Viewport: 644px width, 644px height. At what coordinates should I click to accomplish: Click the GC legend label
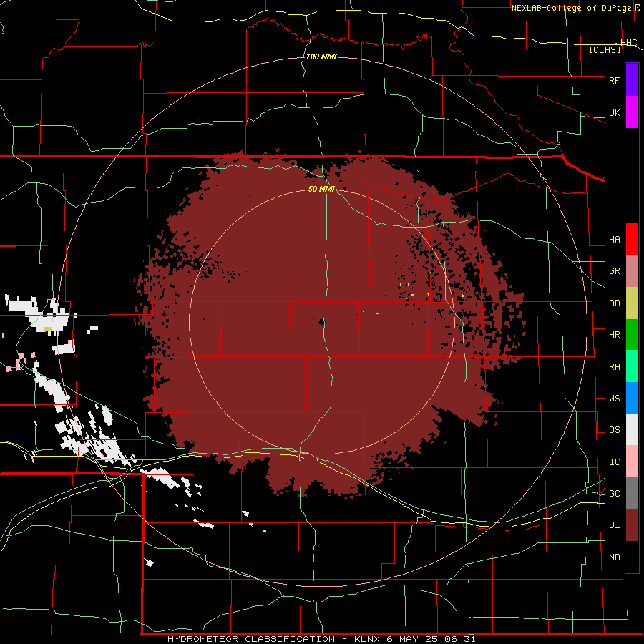point(614,494)
